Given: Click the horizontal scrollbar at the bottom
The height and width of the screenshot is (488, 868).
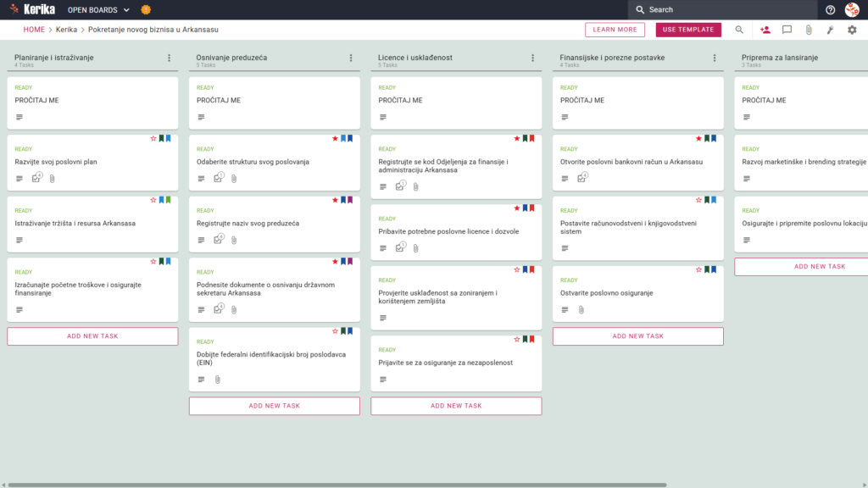Looking at the screenshot, I should (x=337, y=485).
